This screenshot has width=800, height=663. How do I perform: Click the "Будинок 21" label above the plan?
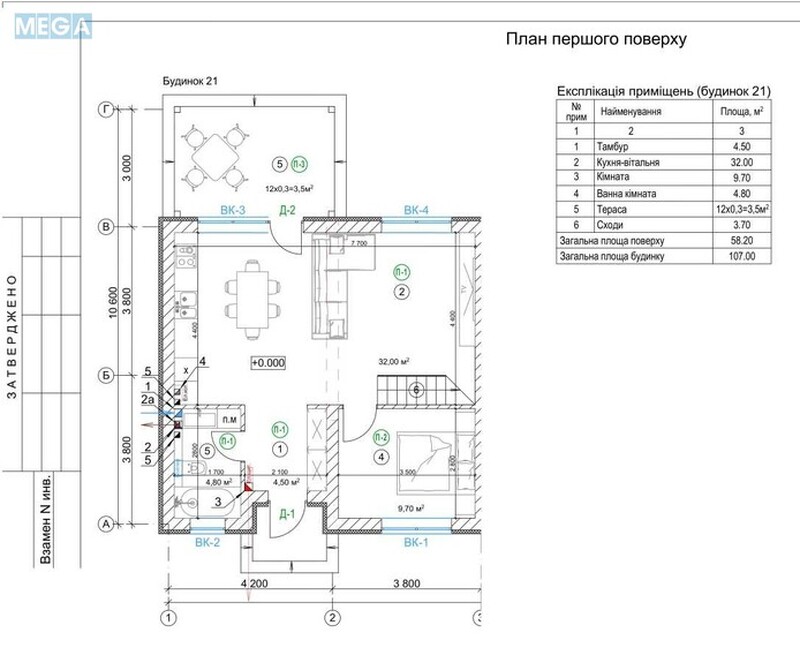[x=190, y=81]
